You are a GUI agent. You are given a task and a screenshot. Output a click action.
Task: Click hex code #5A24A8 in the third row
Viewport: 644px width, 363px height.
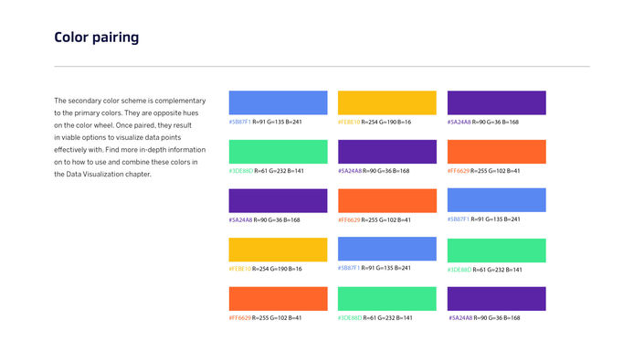240,220
